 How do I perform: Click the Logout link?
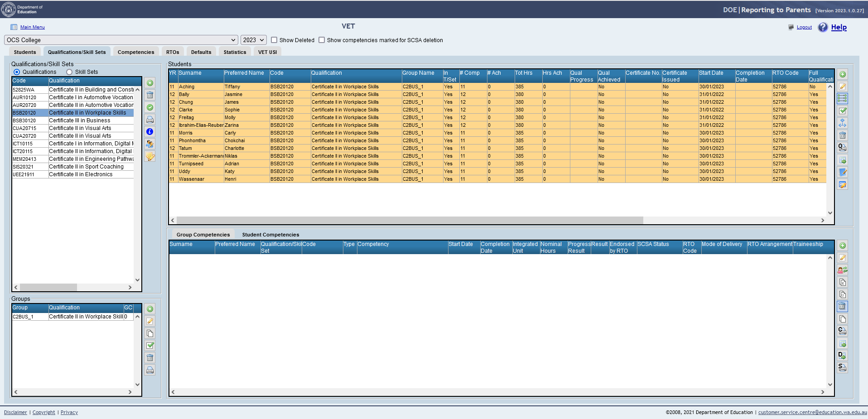point(804,27)
